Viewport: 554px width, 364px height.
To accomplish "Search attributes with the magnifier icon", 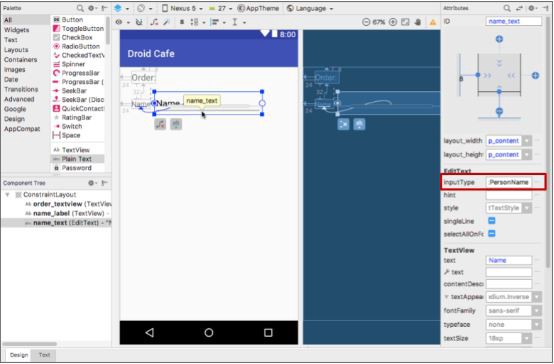I will 507,8.
